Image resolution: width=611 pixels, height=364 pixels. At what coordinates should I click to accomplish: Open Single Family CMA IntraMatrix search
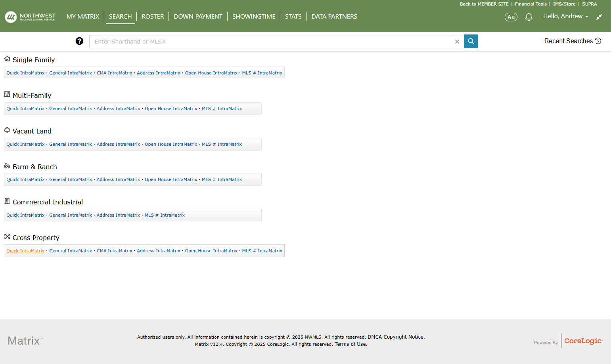(x=115, y=73)
